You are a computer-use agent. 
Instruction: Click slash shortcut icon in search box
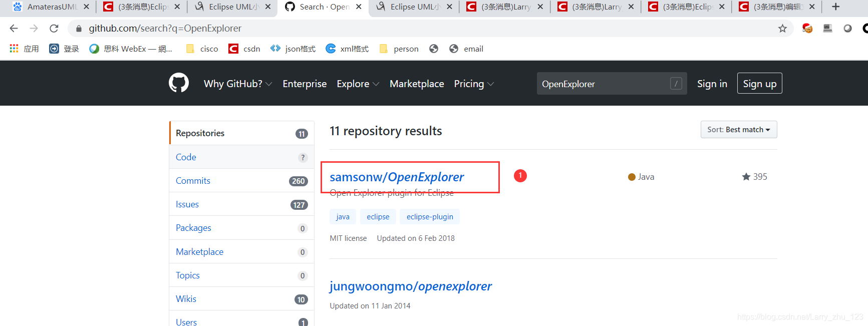click(676, 84)
